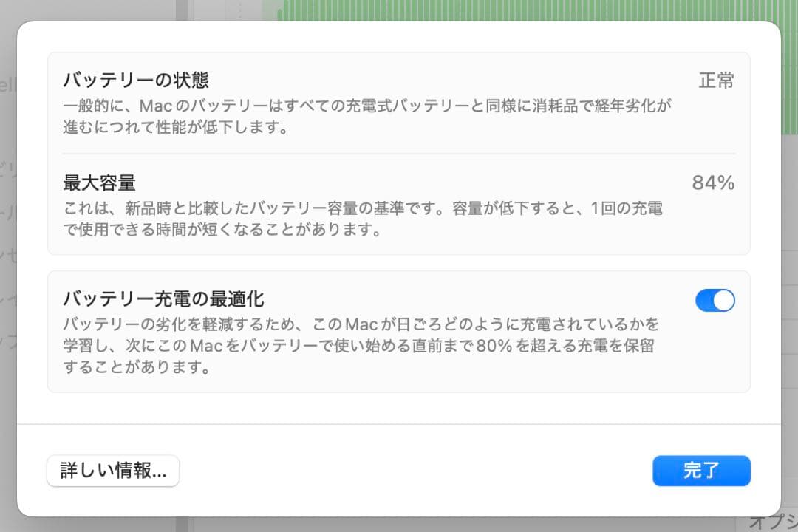Click 完了 to close the dialog

pos(700,471)
